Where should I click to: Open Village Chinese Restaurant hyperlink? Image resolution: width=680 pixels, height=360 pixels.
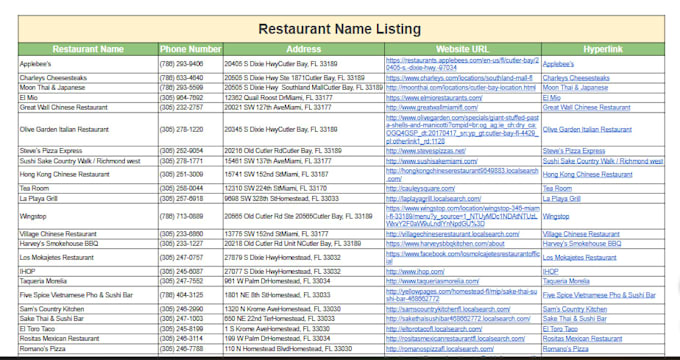581,234
